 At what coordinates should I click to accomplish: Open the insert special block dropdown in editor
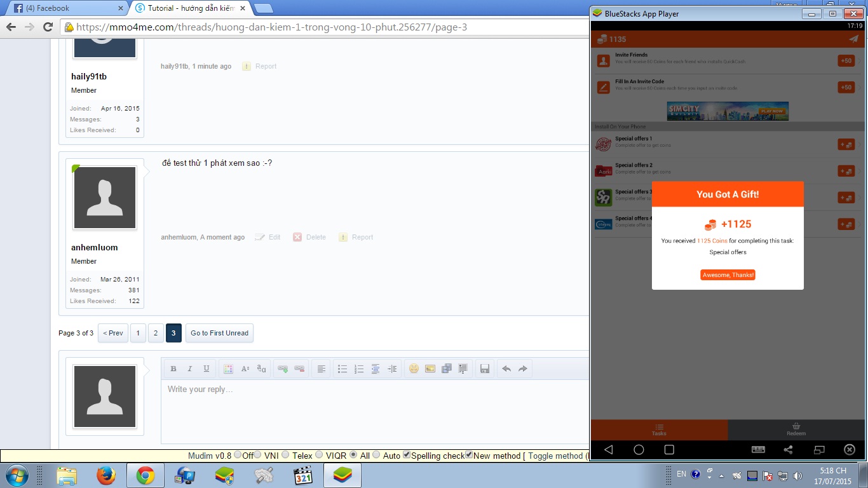coord(463,369)
